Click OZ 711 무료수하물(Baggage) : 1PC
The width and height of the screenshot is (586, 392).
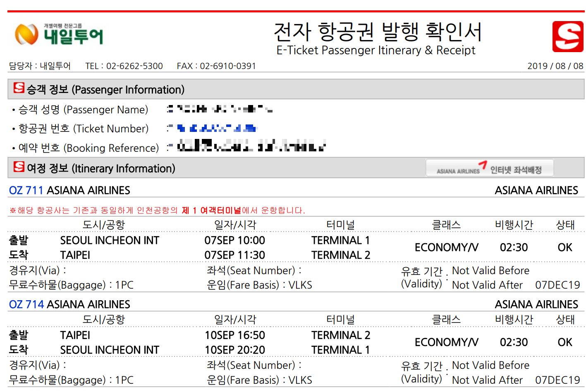tap(71, 285)
